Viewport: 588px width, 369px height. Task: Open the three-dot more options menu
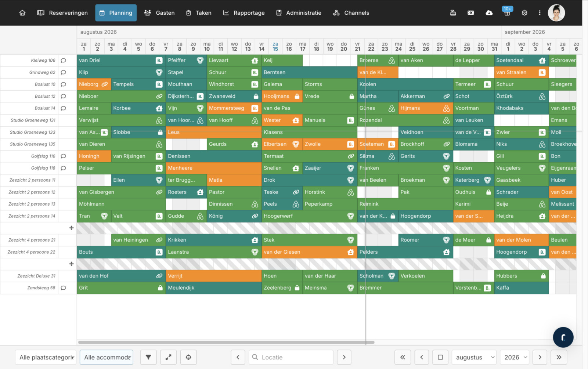click(540, 13)
